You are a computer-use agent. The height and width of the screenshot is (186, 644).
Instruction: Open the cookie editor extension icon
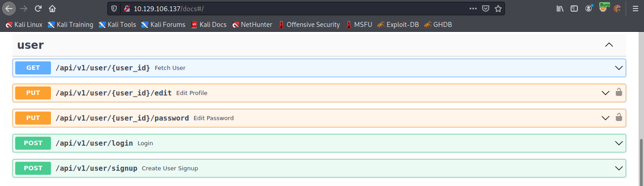tap(617, 9)
